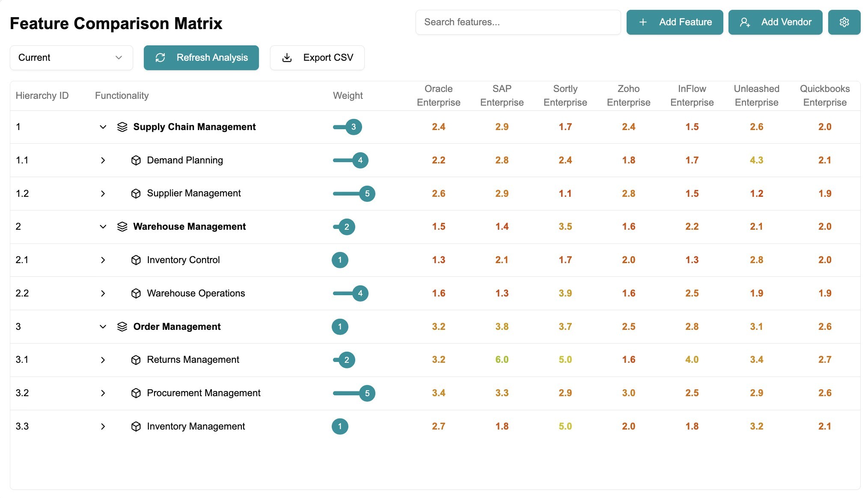Click the Hierarchy ID column header

pyautogui.click(x=42, y=96)
